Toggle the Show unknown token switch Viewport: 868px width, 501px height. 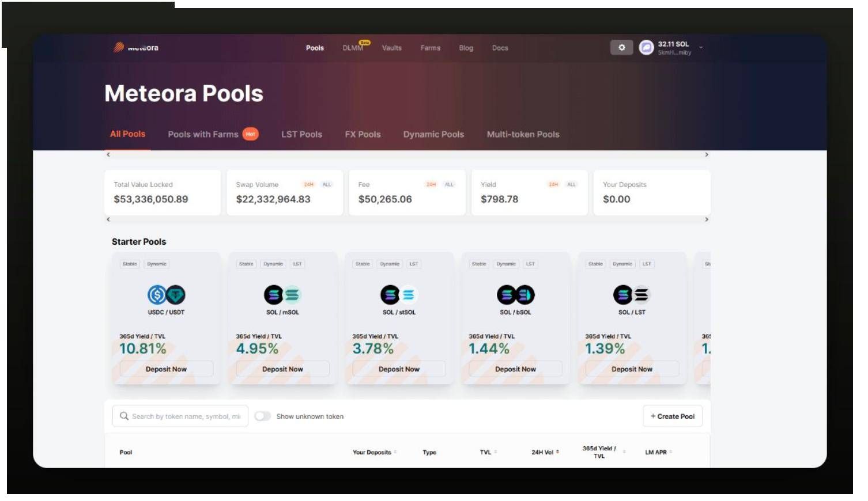[263, 416]
